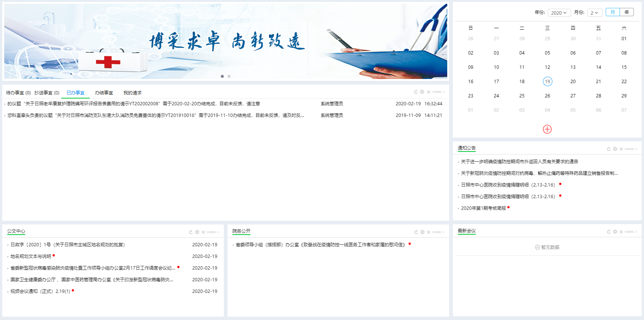
Task: Switch calendar to 年 view
Action: pyautogui.click(x=627, y=12)
